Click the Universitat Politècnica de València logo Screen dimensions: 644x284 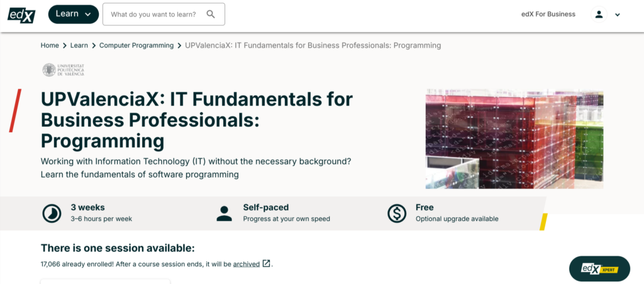[x=63, y=70]
